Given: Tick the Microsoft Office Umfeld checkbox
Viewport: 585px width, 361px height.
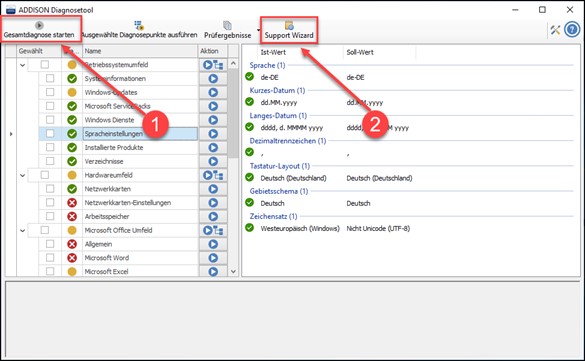Looking at the screenshot, I should click(x=45, y=230).
